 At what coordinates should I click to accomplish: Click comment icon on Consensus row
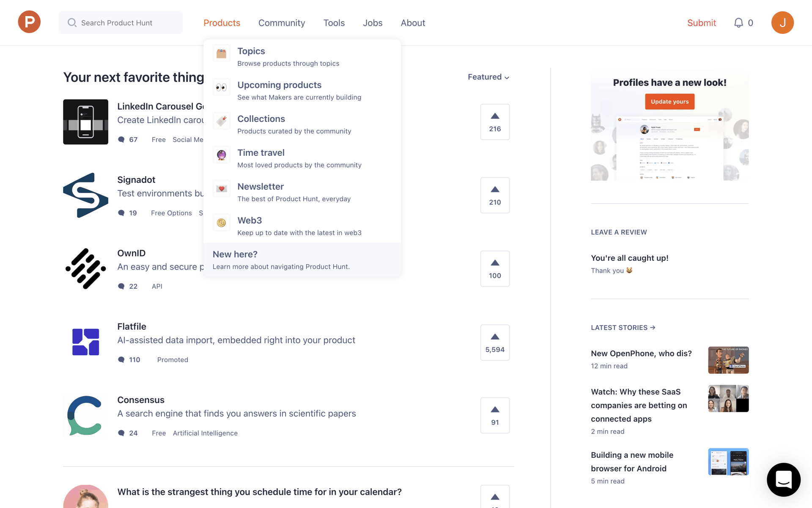click(121, 433)
